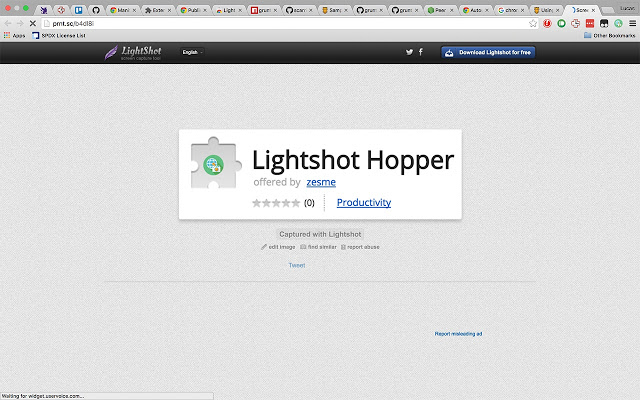Close the active "Scre" tab
640x400 pixels.
click(x=593, y=10)
